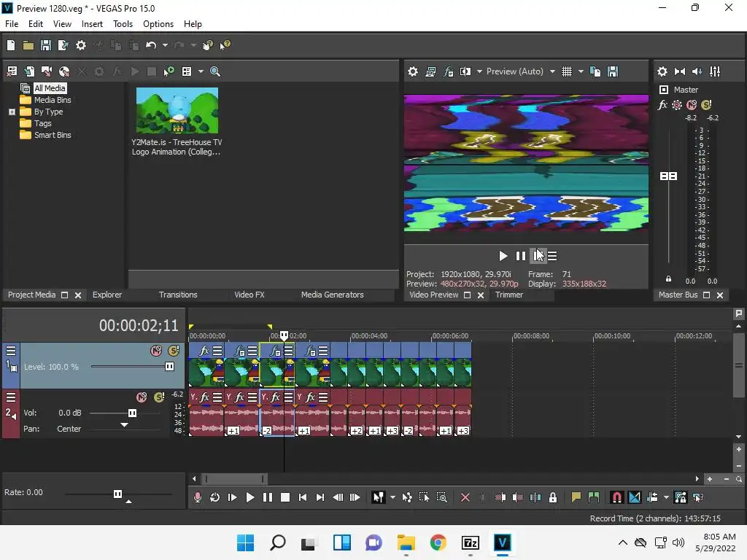Open split screen view dropdown arrow
This screenshot has height=560, width=747.
coord(479,71)
